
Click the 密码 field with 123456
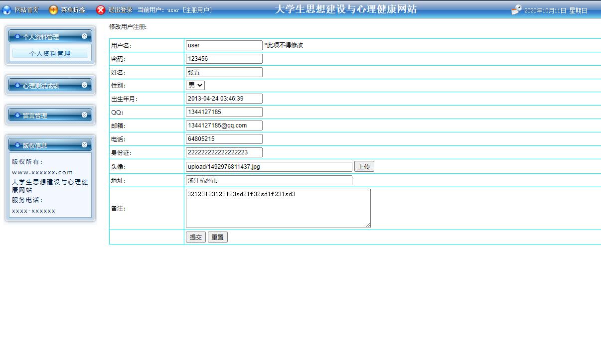click(224, 59)
